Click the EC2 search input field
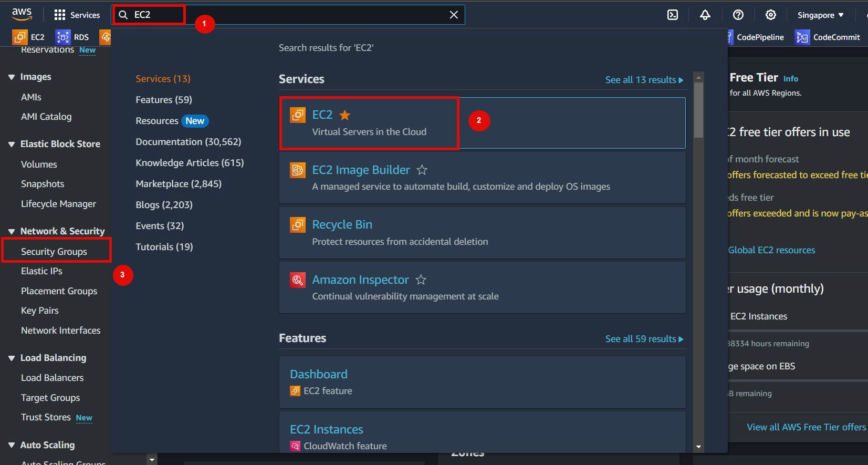868x465 pixels. (288, 15)
